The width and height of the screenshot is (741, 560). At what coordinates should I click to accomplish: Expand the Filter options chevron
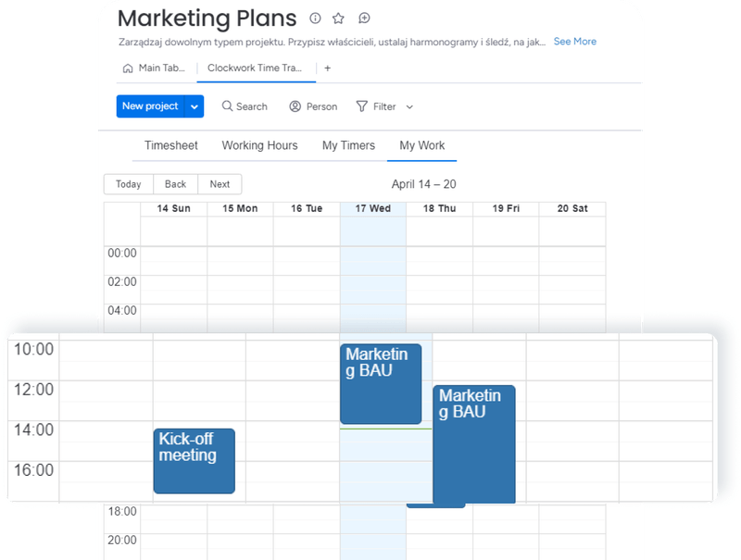pyautogui.click(x=408, y=106)
